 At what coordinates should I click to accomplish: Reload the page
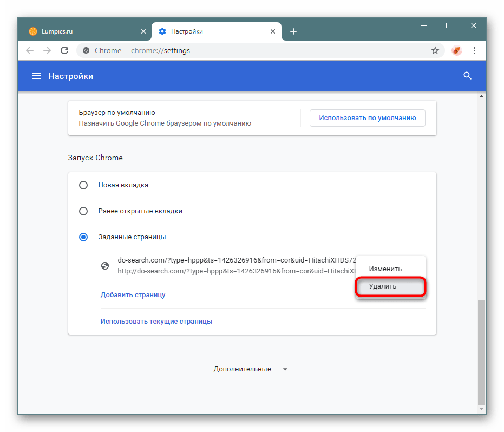64,50
